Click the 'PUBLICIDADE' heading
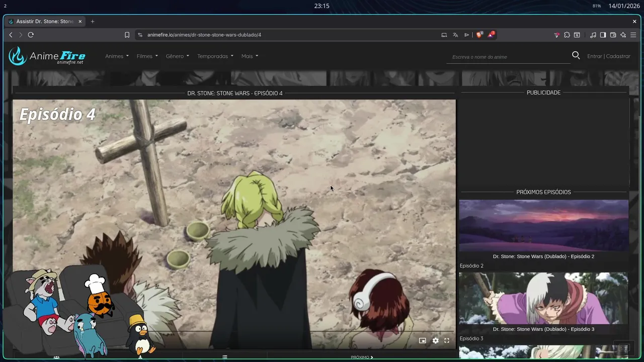 [x=543, y=93]
